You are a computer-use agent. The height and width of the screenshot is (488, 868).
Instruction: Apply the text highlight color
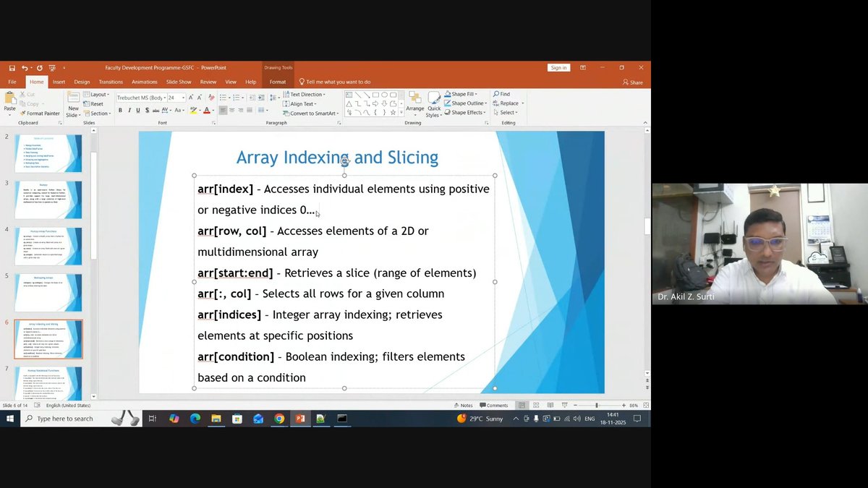click(193, 111)
